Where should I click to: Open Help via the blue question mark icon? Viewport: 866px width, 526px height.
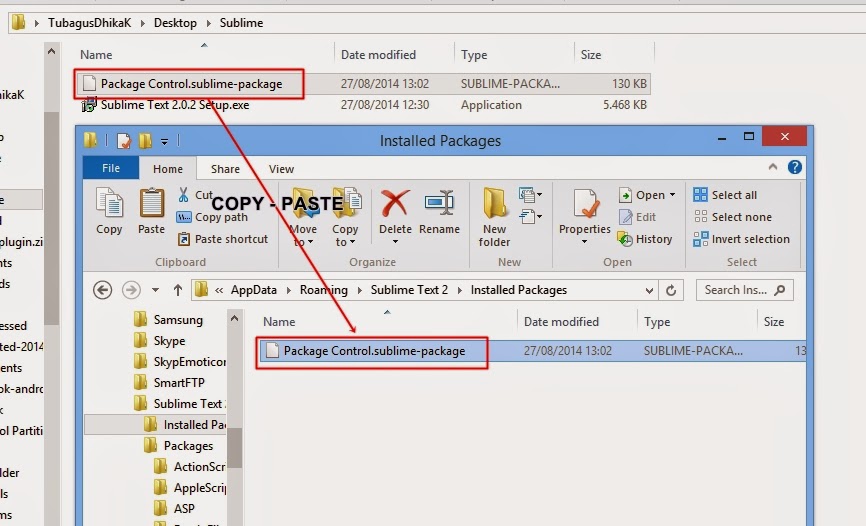[x=795, y=167]
